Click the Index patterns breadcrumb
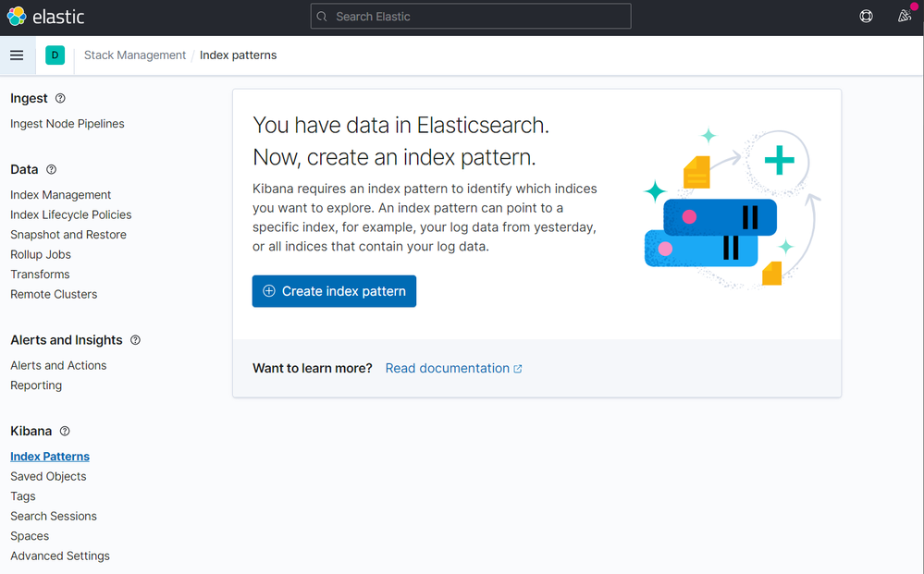 pyautogui.click(x=238, y=55)
